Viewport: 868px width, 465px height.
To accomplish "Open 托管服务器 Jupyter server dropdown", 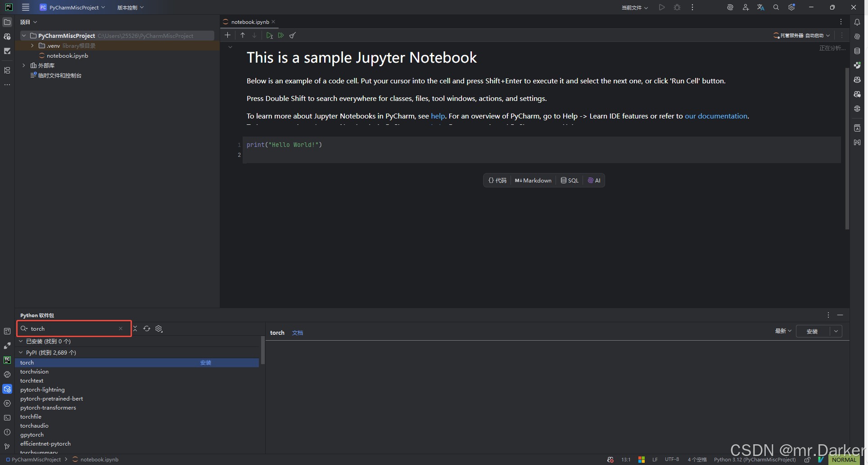I will [801, 35].
